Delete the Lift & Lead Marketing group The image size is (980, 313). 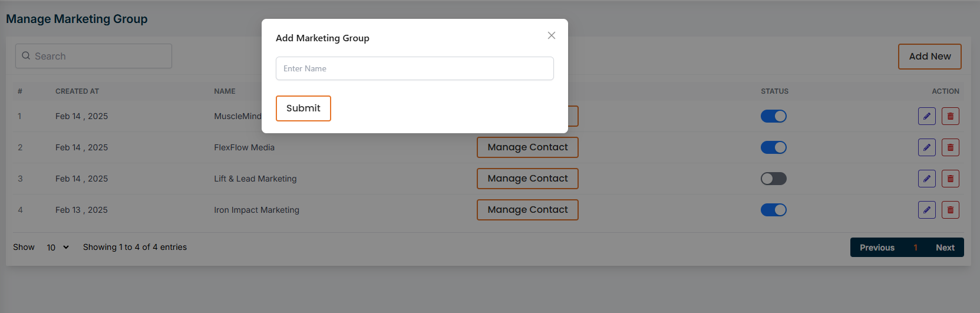coord(950,179)
